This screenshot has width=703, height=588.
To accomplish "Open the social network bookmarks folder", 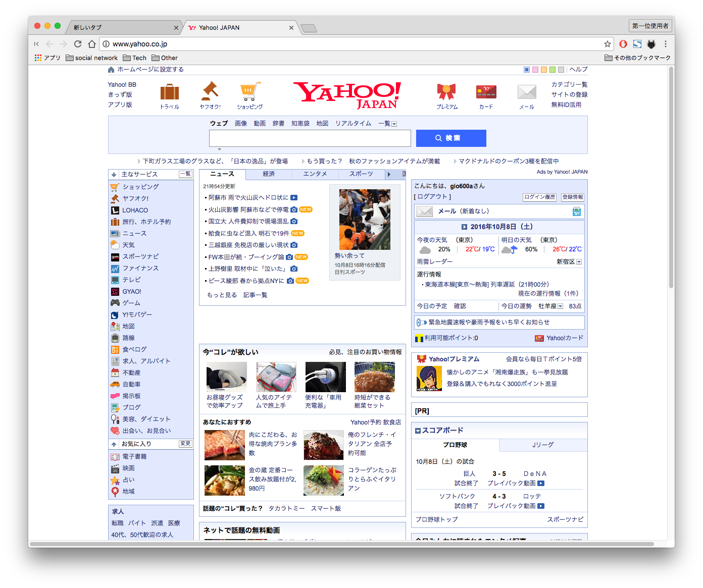I will (x=91, y=58).
